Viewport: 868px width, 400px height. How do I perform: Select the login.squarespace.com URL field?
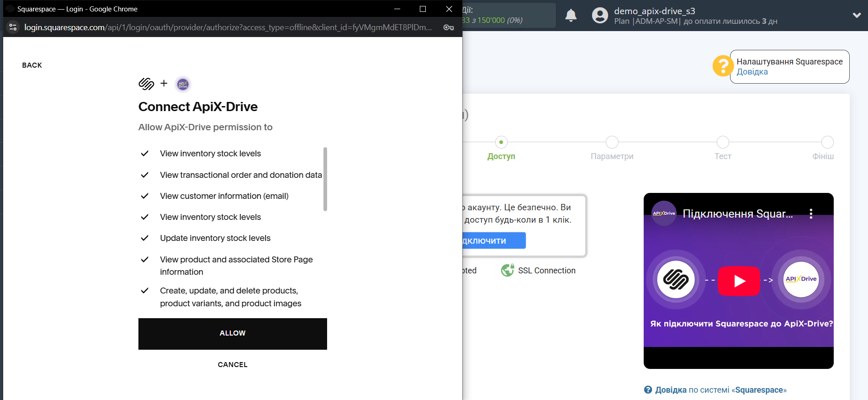click(228, 27)
